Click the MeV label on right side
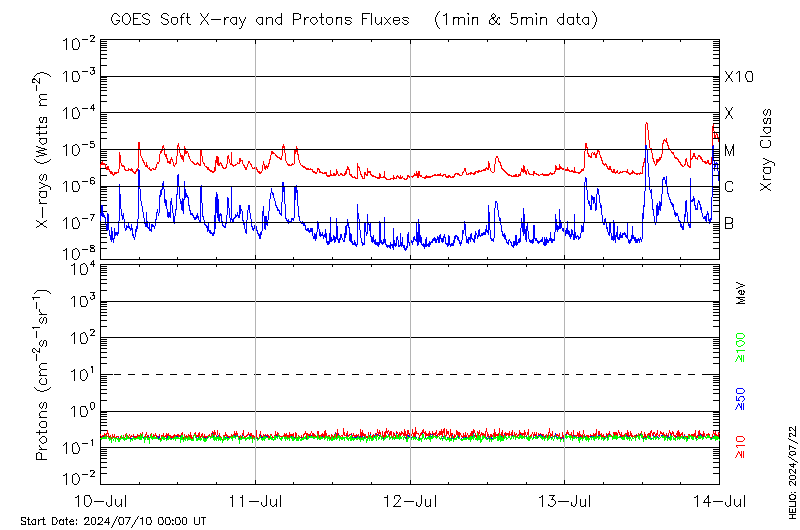800x530 pixels. (x=742, y=293)
